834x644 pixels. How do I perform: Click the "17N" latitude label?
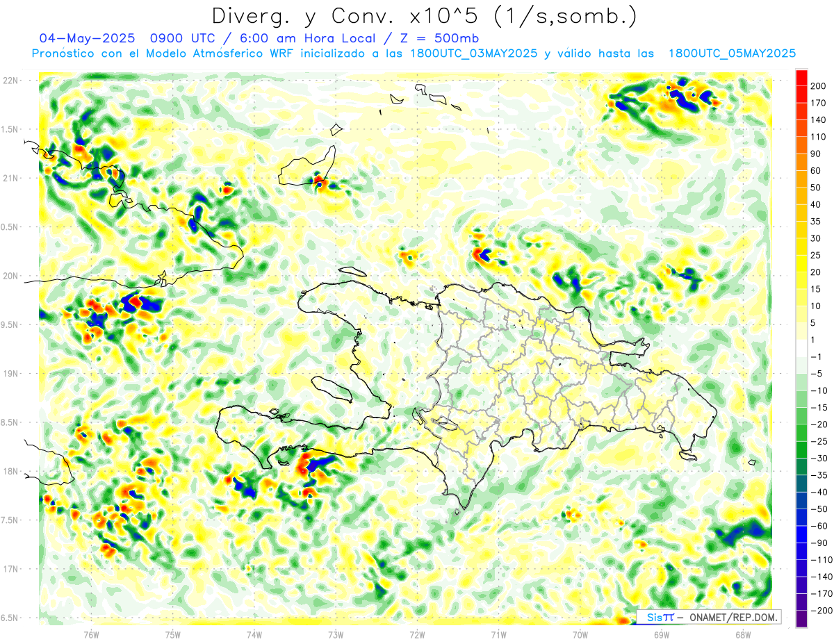(x=11, y=569)
